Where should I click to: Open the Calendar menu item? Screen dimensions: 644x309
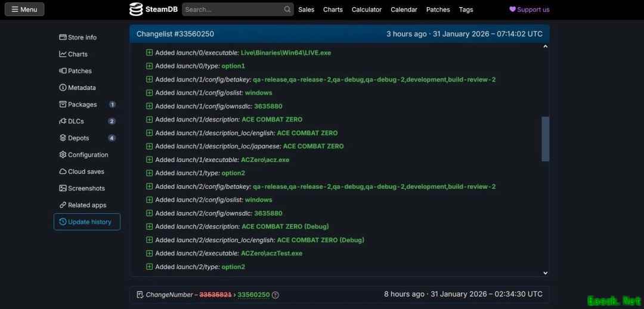click(404, 10)
